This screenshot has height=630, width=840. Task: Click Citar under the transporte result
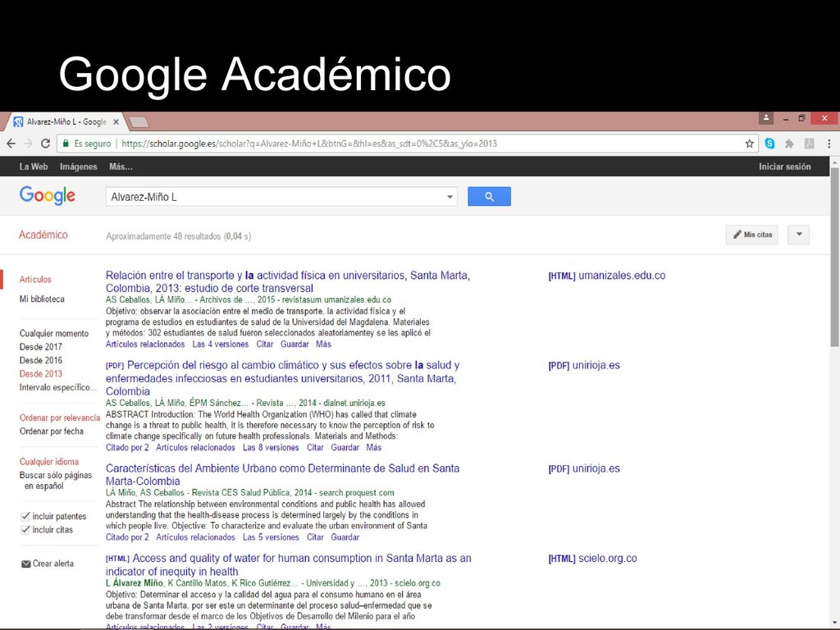[x=265, y=344]
